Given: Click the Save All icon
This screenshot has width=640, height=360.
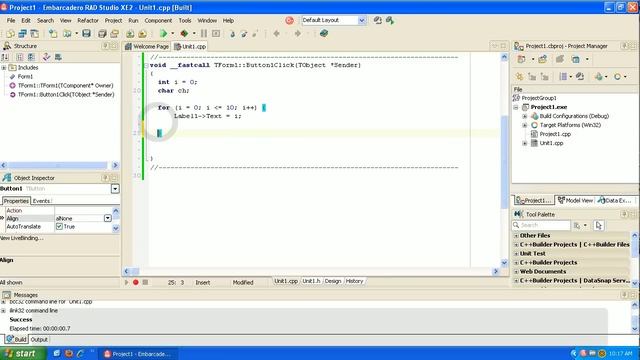Looking at the screenshot, I should click(102, 33).
